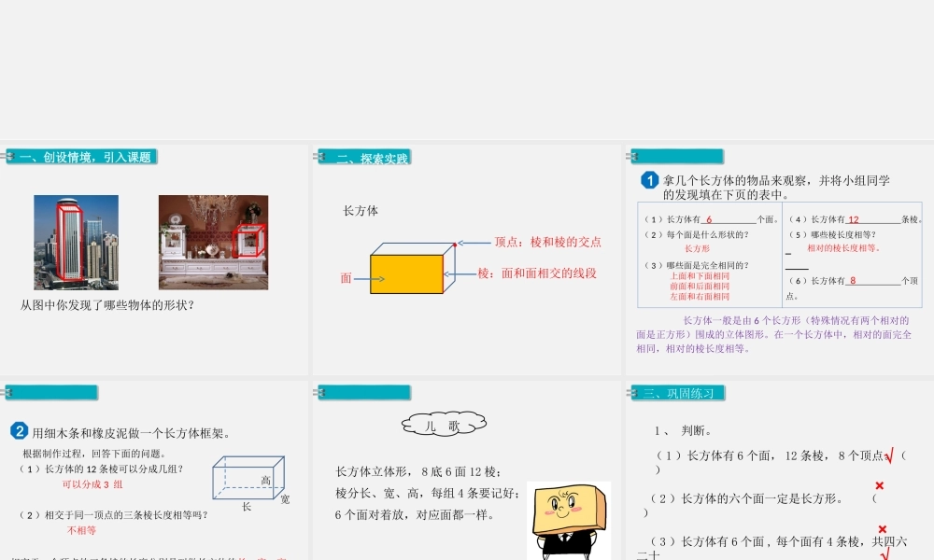The width and height of the screenshot is (934, 560).
Task: Click the red text 相对的棱长度相等
Action: (842, 248)
